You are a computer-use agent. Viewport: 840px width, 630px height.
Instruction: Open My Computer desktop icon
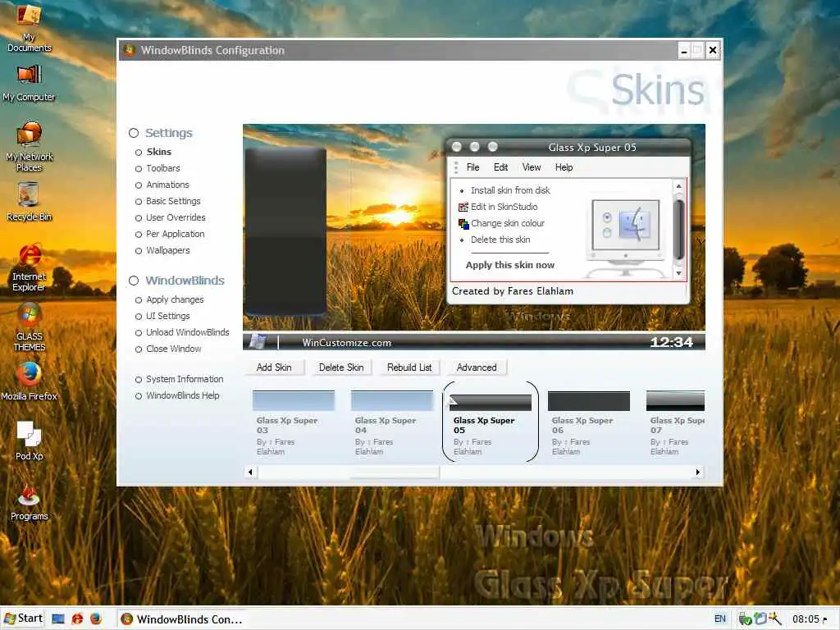(29, 83)
